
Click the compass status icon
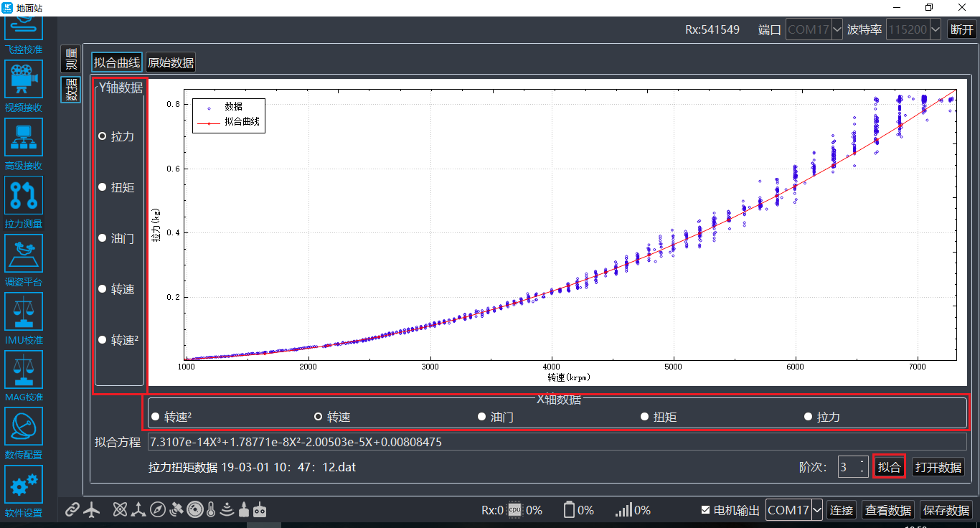pos(157,510)
